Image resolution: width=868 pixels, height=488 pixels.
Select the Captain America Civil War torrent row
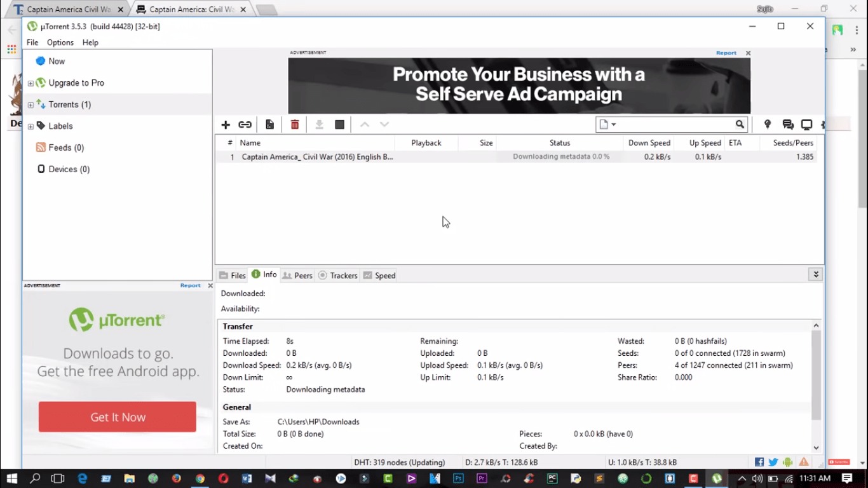pyautogui.click(x=516, y=156)
